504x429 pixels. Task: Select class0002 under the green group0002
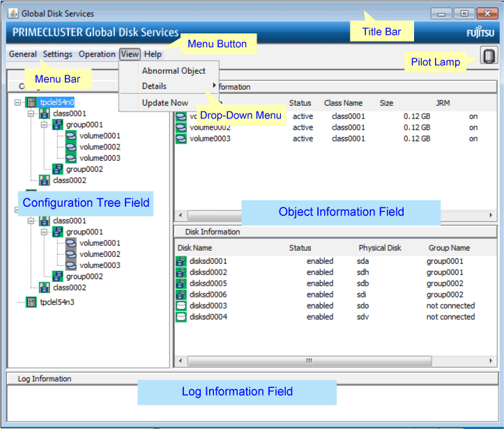[x=70, y=180]
